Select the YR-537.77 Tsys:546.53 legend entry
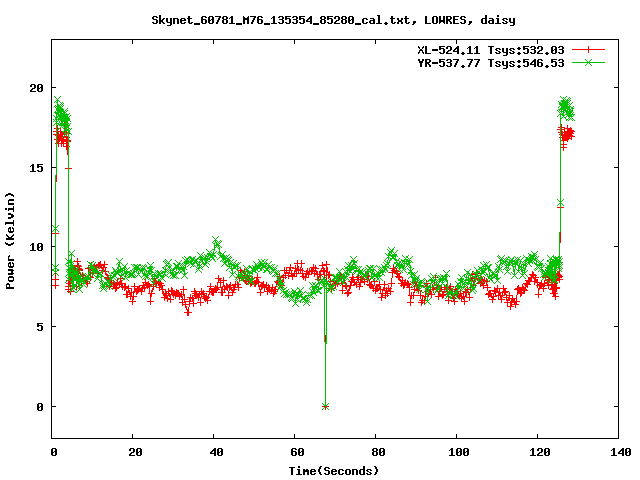 click(x=491, y=63)
